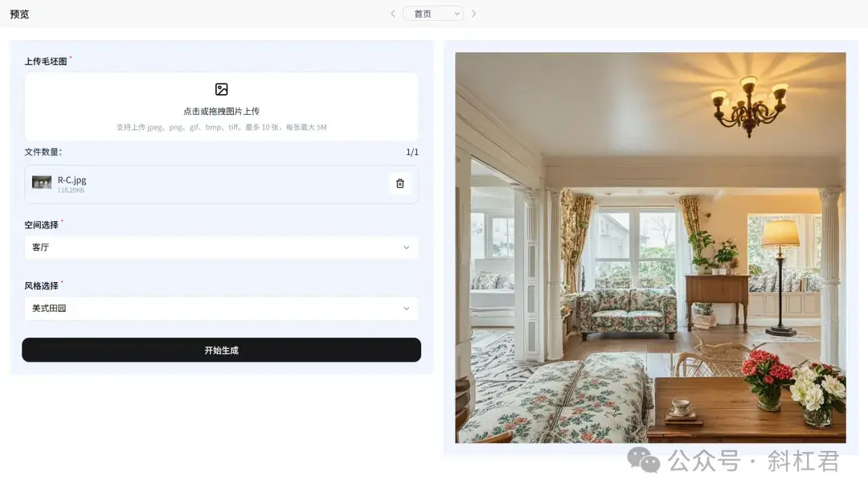Click the WeChat logo in the watermark
Screen dimensions: 868x496
click(643, 460)
